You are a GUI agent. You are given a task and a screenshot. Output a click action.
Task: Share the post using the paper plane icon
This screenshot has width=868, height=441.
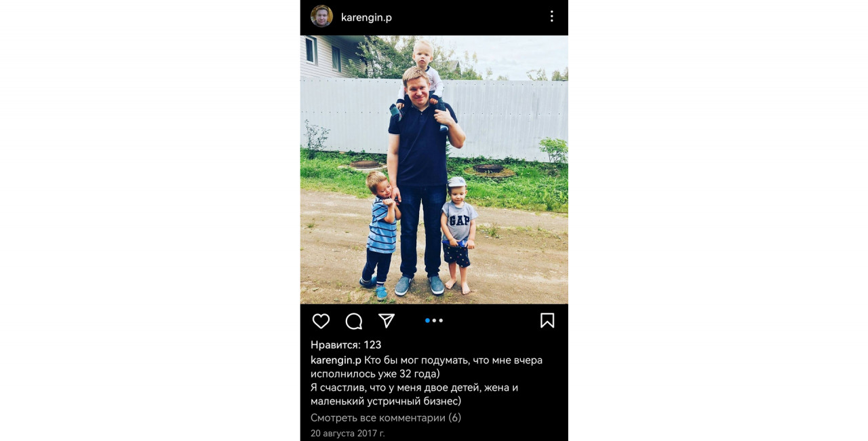tap(387, 320)
